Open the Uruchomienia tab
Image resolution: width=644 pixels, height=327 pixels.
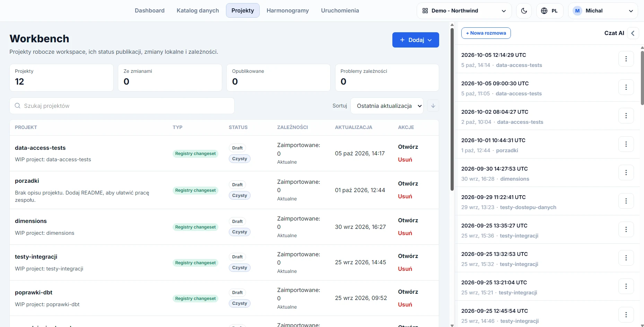pos(340,10)
